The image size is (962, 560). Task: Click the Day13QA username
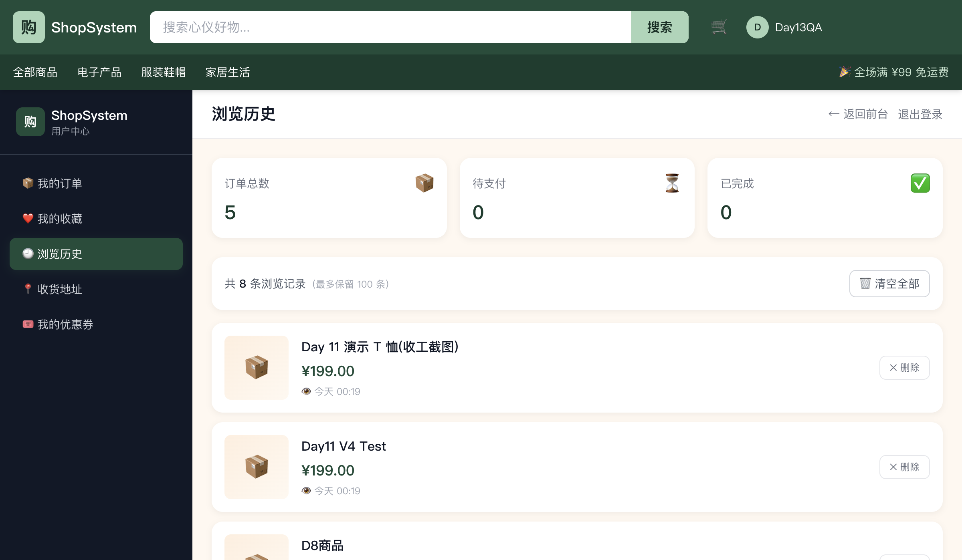point(798,27)
